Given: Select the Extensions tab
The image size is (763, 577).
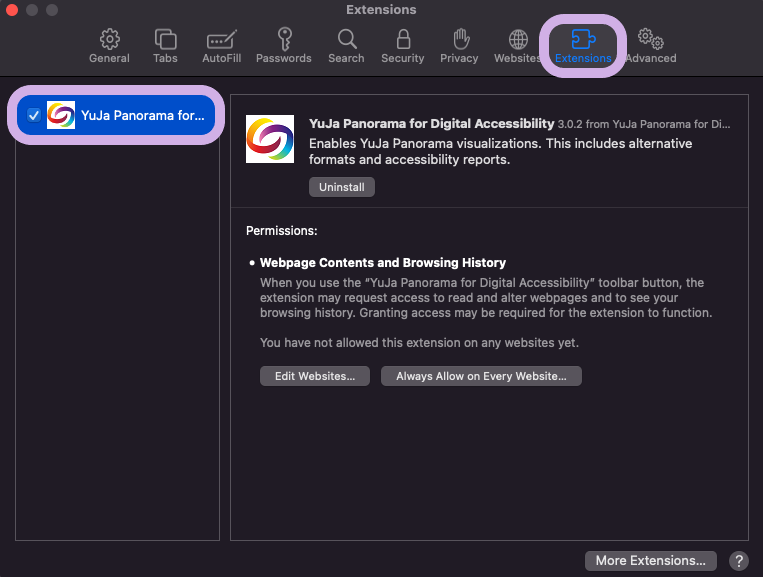Looking at the screenshot, I should coord(582,46).
